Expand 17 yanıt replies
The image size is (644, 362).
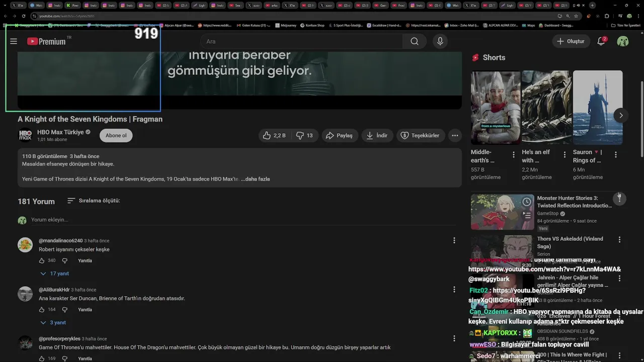[55, 274]
